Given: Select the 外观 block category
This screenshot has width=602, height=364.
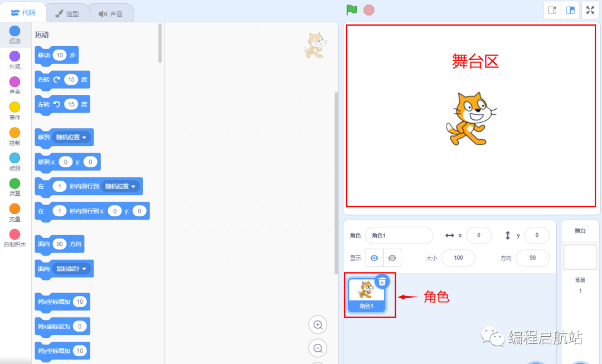Looking at the screenshot, I should 14,60.
